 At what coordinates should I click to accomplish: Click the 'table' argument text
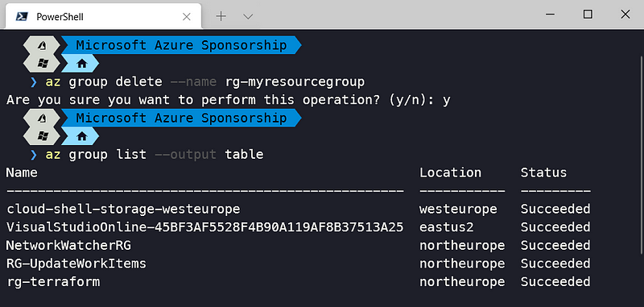click(x=244, y=155)
